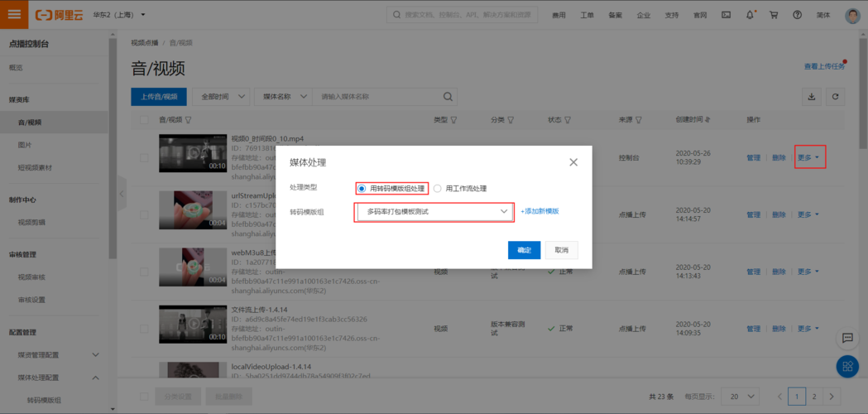Screen dimensions: 868x414
Task: Open 企业 in the top menu
Action: [643, 15]
